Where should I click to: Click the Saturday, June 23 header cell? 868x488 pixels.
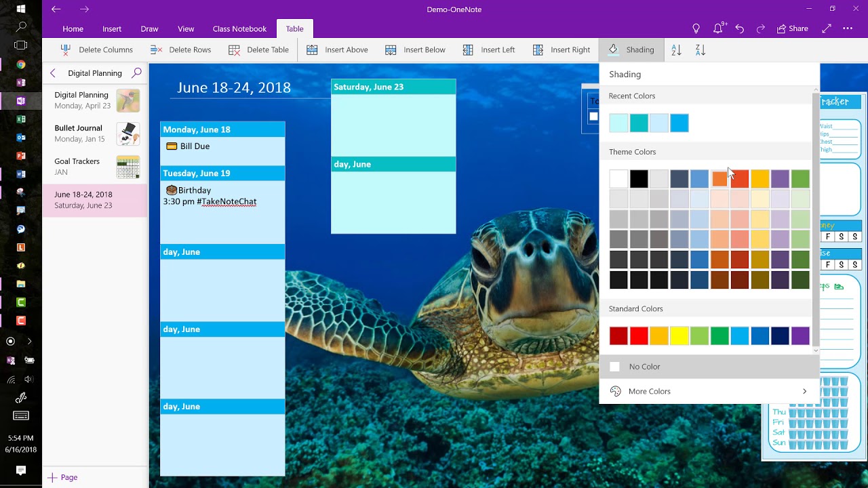[x=393, y=87]
